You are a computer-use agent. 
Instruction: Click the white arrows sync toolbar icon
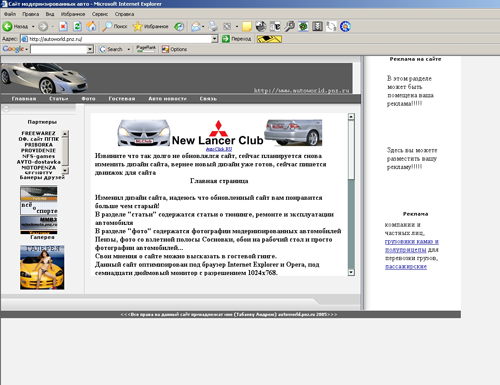point(331,26)
